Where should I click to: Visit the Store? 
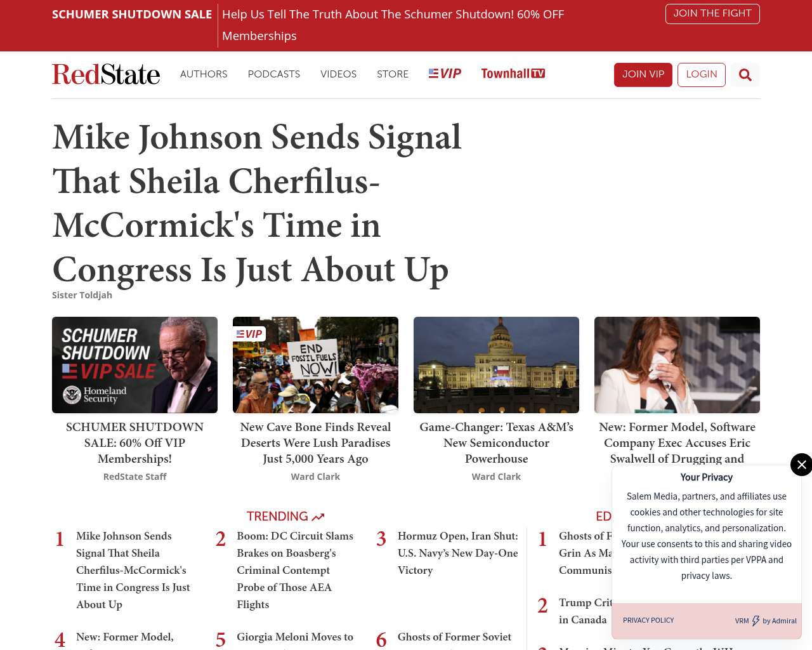coord(393,74)
